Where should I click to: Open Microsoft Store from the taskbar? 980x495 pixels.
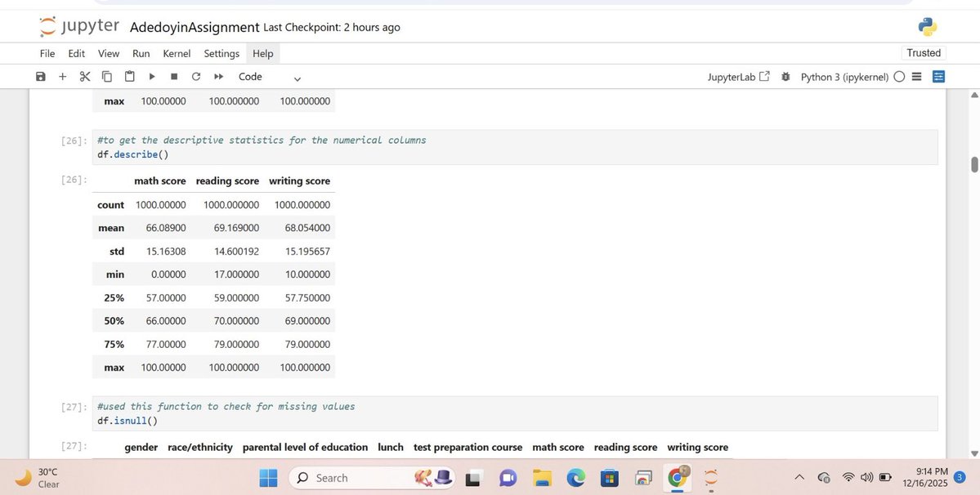(x=610, y=478)
